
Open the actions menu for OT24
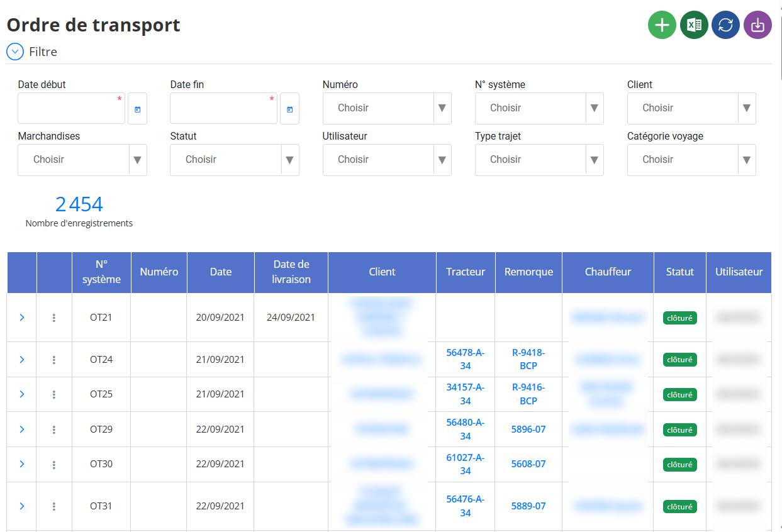(x=54, y=360)
